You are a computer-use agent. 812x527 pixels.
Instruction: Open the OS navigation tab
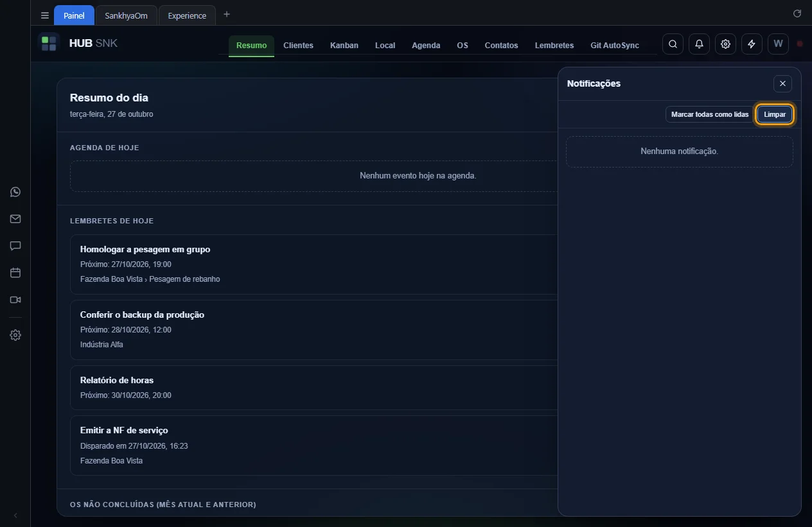[463, 46]
